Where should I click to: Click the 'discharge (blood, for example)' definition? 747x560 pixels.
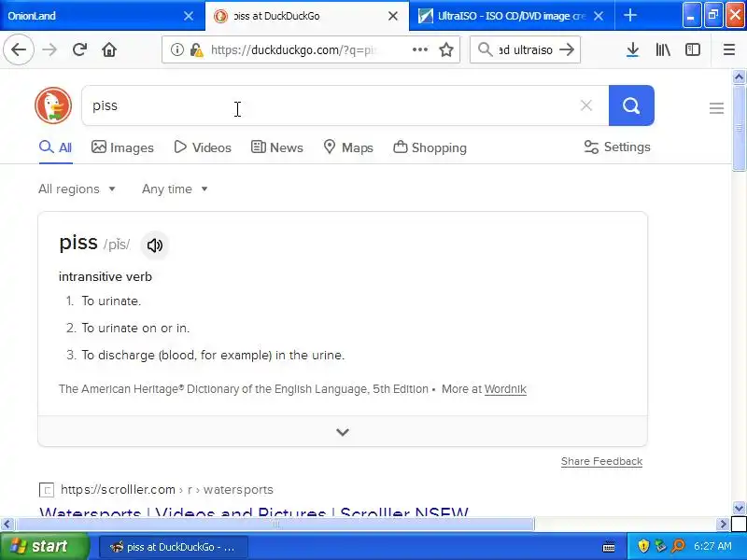pyautogui.click(x=213, y=356)
